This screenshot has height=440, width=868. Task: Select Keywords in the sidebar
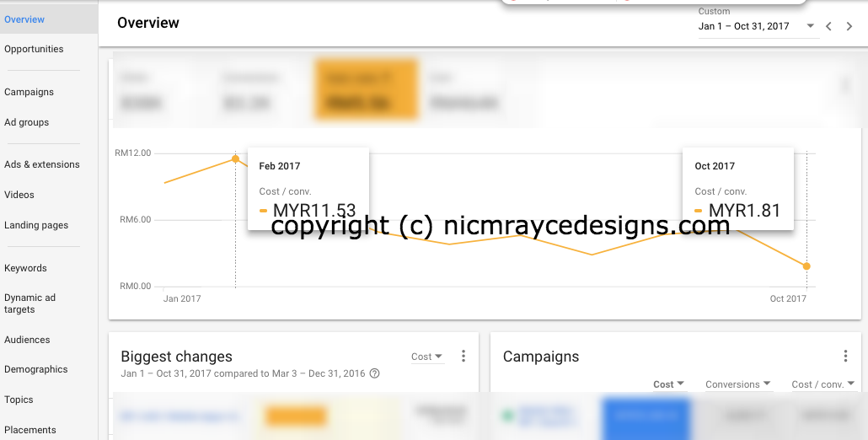25,268
